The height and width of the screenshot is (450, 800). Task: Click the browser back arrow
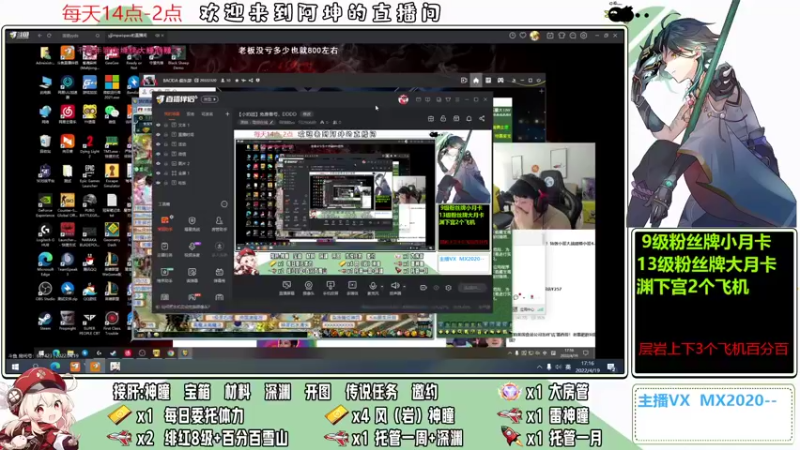point(40,36)
